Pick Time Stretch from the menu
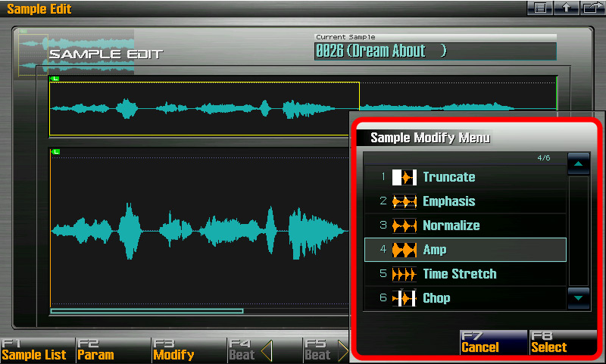Screen dimensions: 606x364 pos(465,275)
